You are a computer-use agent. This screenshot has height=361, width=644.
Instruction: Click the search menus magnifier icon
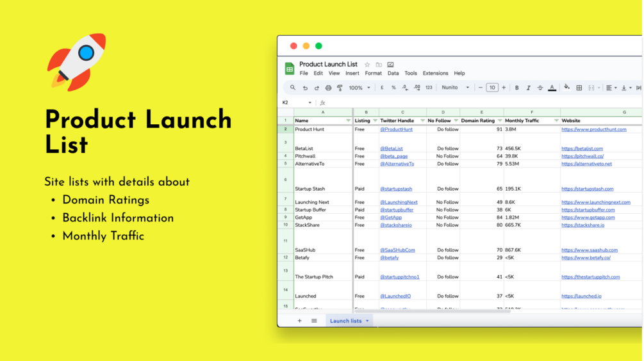point(292,88)
